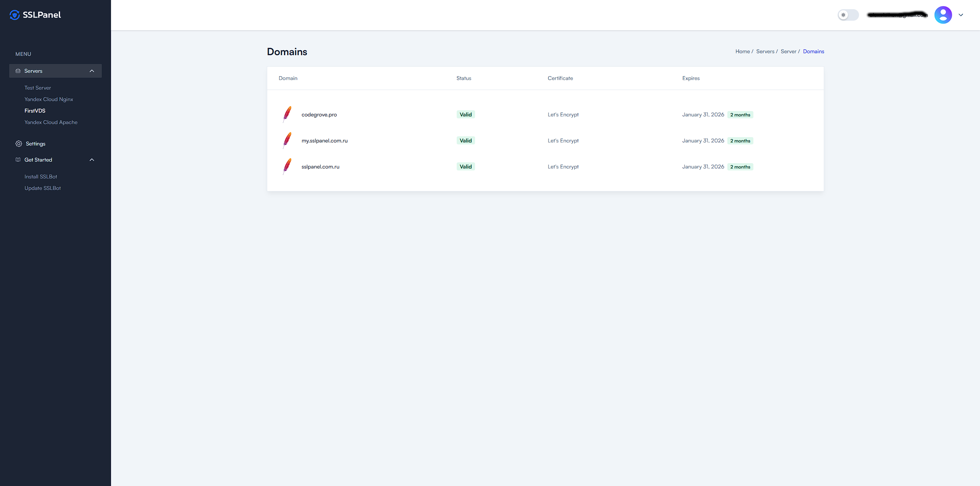Image resolution: width=980 pixels, height=486 pixels.
Task: Click the user avatar icon
Action: pyautogui.click(x=943, y=15)
